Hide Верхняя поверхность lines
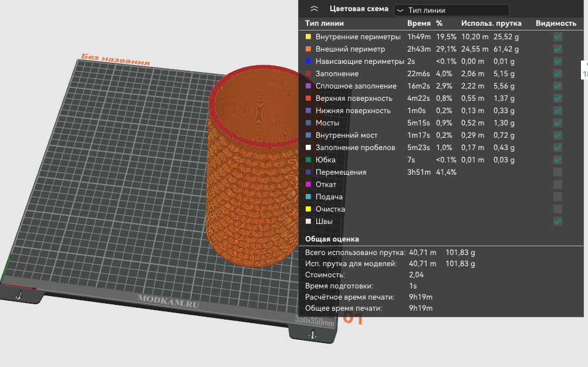This screenshot has height=367, width=588. [557, 98]
